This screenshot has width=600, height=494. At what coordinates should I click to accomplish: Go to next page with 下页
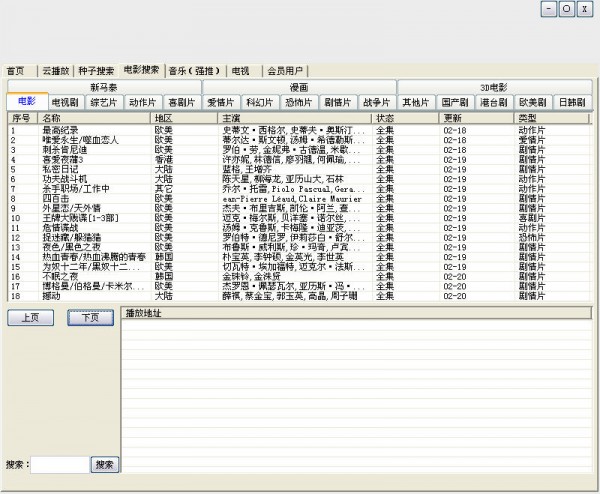point(91,318)
